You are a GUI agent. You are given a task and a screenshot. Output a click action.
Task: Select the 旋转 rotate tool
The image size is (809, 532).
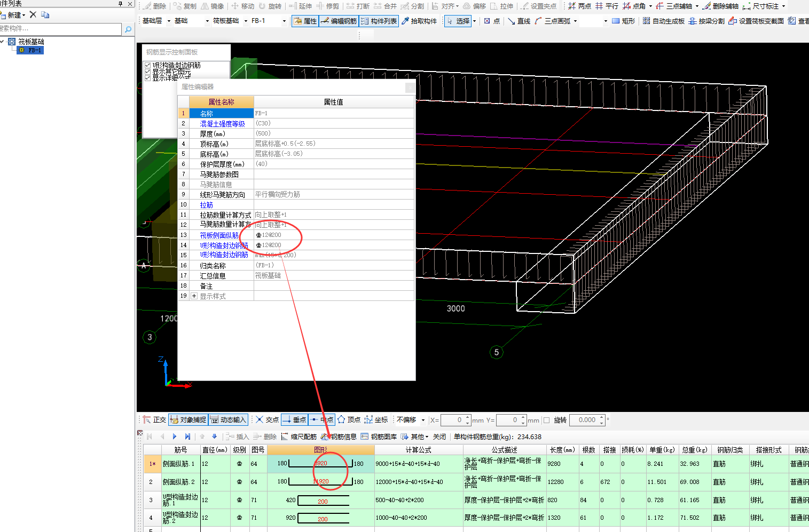270,6
